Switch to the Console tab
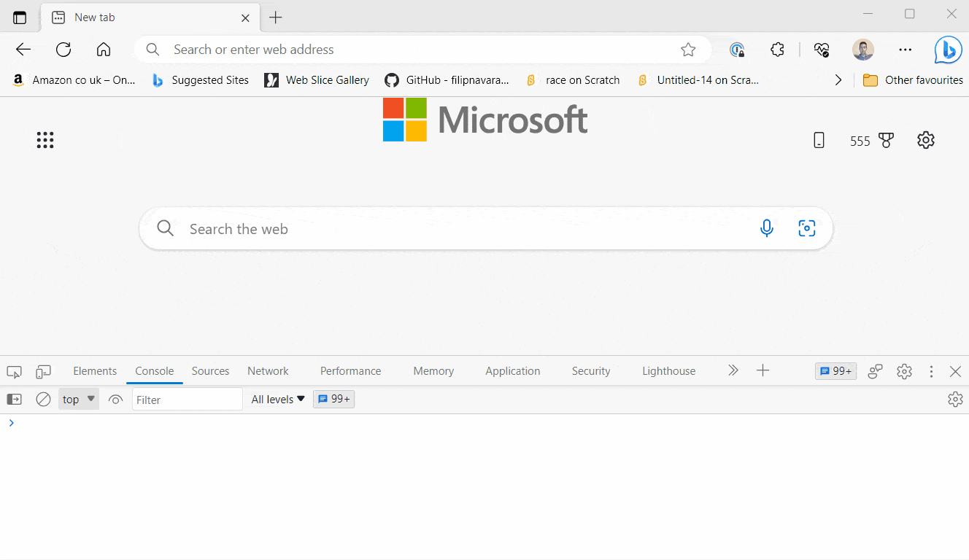Screen dimensions: 969x560 click(x=155, y=371)
